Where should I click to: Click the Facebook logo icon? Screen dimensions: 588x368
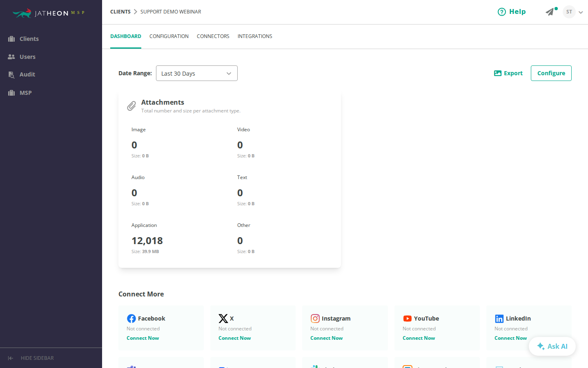pyautogui.click(x=131, y=319)
